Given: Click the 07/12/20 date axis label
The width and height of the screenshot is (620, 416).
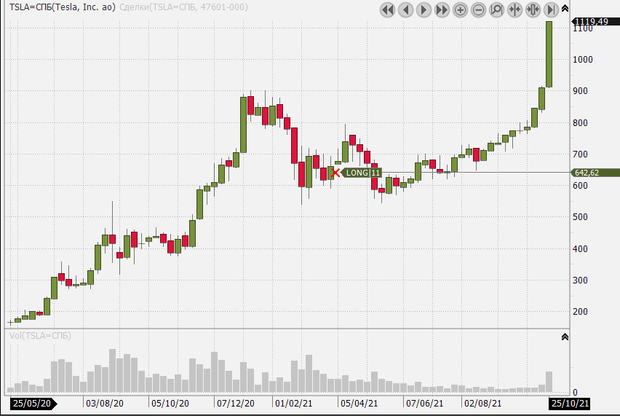Looking at the screenshot, I should click(236, 404).
